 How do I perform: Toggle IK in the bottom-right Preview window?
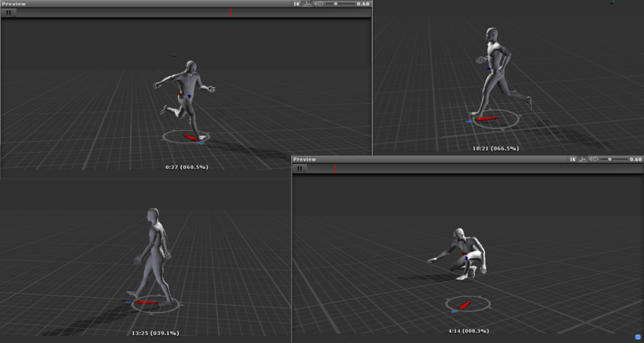[573, 159]
